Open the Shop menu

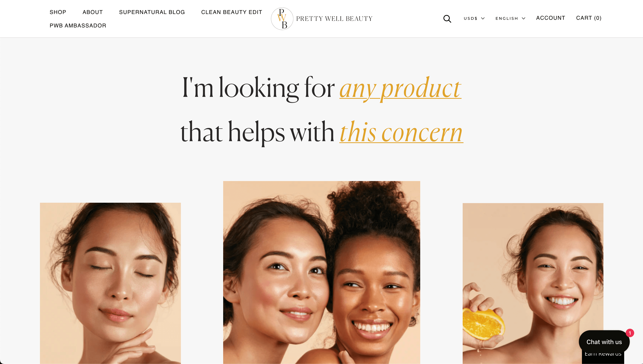coord(58,12)
